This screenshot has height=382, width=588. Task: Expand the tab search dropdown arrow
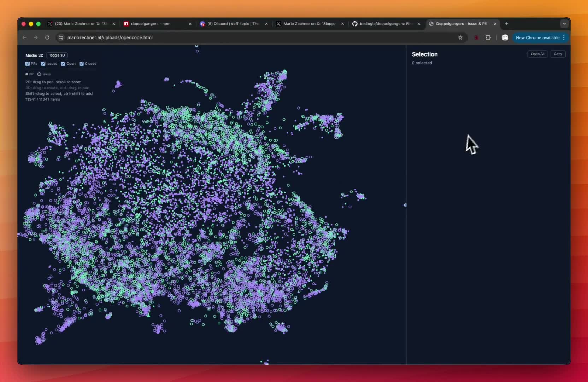[564, 24]
